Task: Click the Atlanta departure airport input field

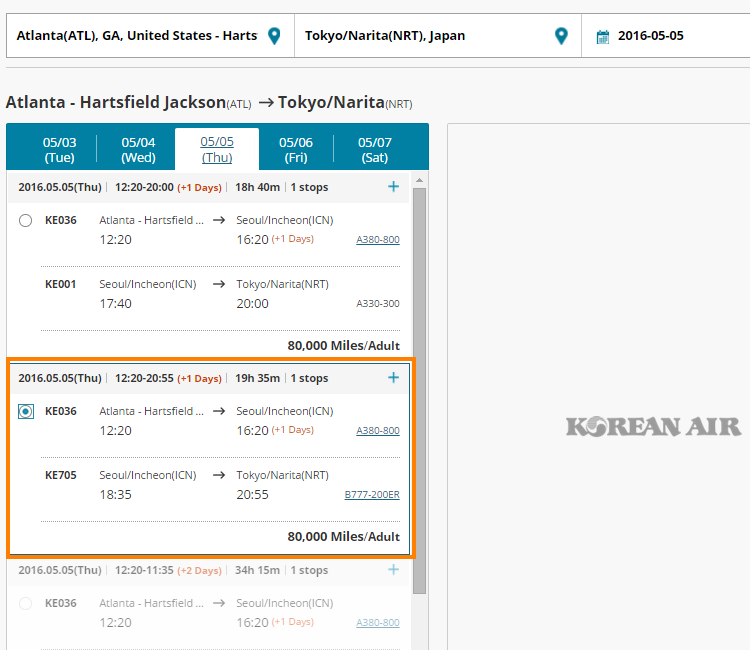Action: pyautogui.click(x=135, y=36)
